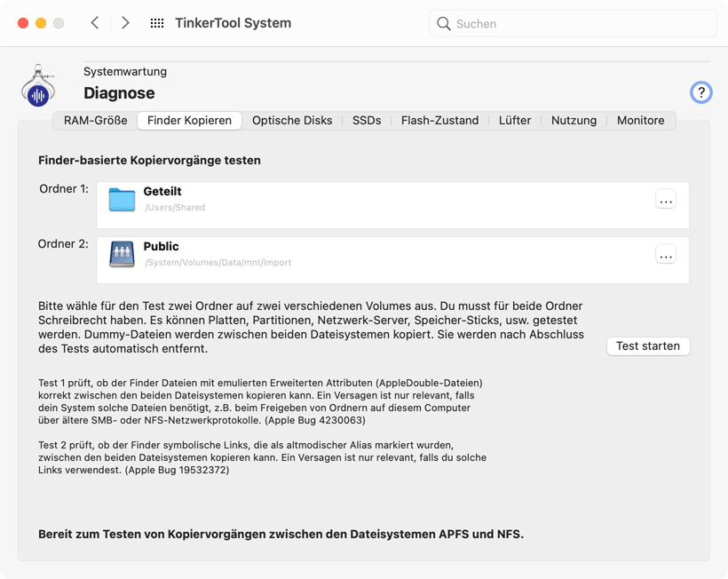Choose Ordner 2 with its ellipsis button
Image resolution: width=728 pixels, height=579 pixels.
tap(666, 254)
